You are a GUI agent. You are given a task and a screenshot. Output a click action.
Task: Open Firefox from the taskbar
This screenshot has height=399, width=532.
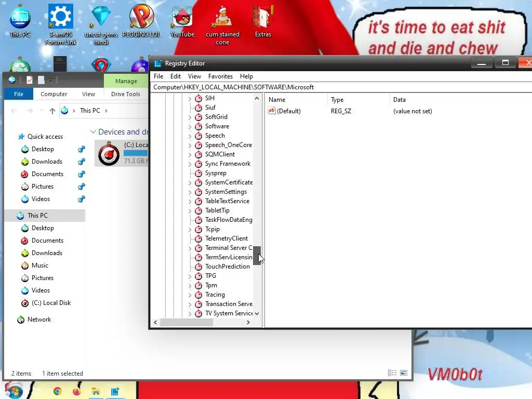77,392
